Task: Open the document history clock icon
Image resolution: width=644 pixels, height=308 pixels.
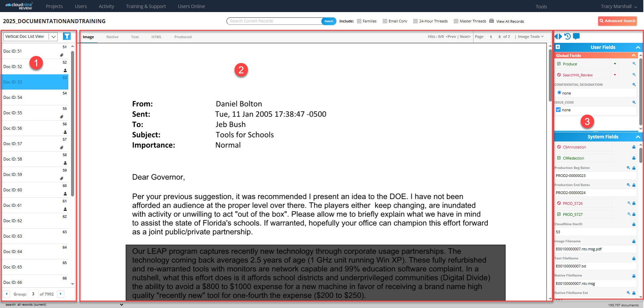Action: [x=567, y=37]
